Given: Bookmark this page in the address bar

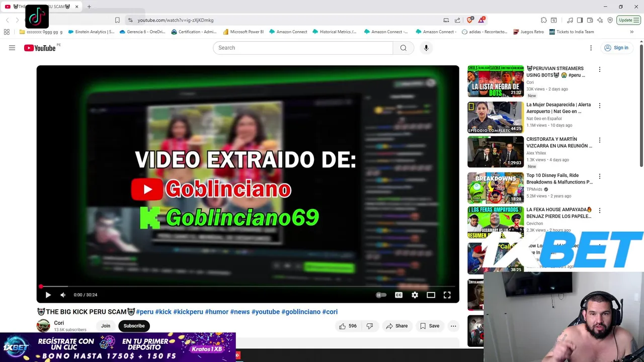Looking at the screenshot, I should point(117,20).
